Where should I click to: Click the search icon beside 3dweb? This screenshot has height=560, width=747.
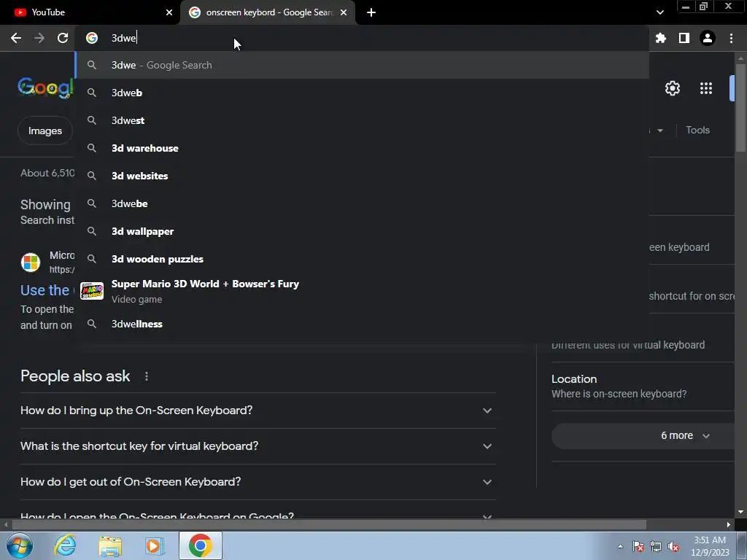point(92,93)
